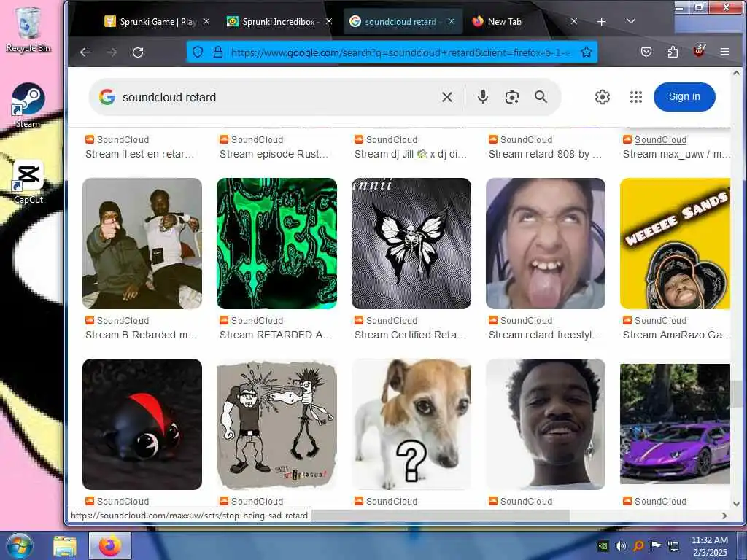This screenshot has height=560, width=747.
Task: Open the CapCut desktop shortcut
Action: coord(28,182)
